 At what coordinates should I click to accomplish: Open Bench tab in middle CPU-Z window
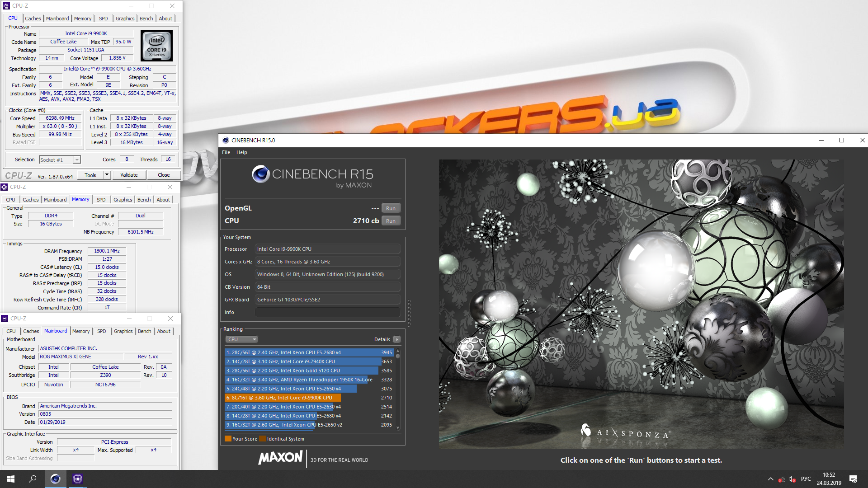click(x=144, y=200)
